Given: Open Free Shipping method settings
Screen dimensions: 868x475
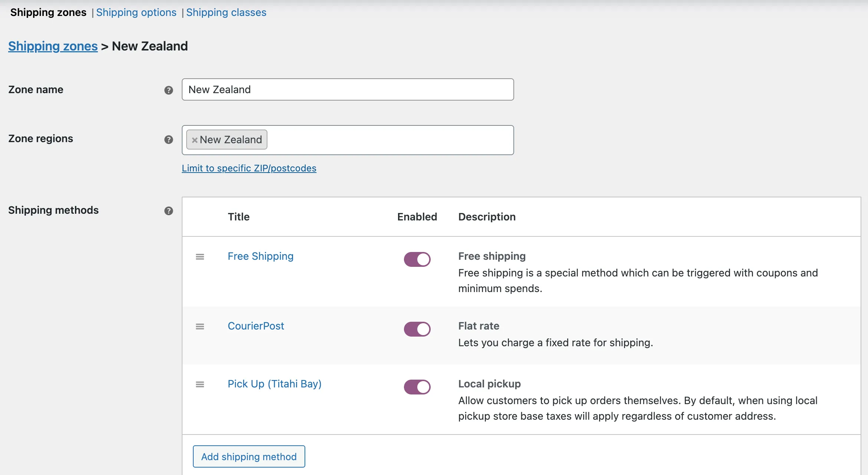Looking at the screenshot, I should point(260,256).
